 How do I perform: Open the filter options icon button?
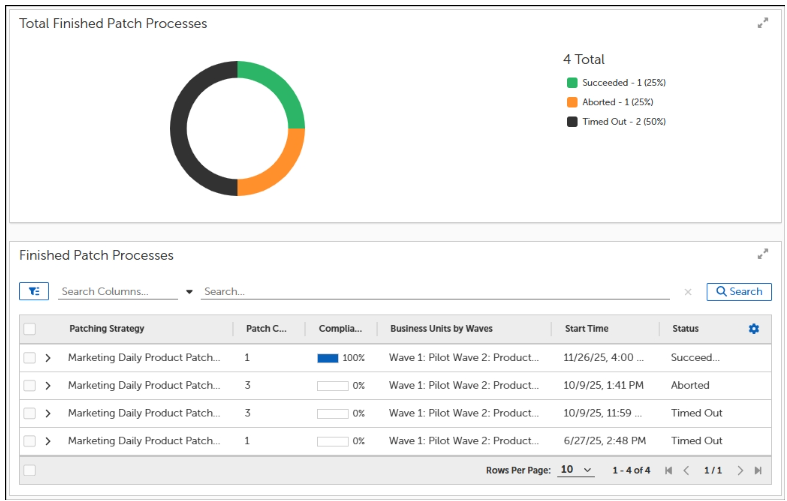[33, 292]
